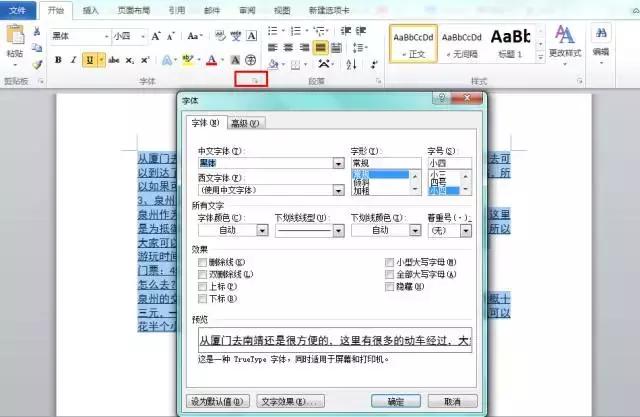Open the References ribbon tab

[177, 10]
